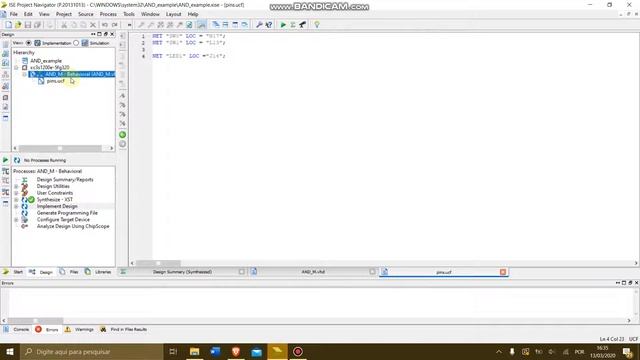Switch to the Start panel tab
640x360 pixels.
[13, 272]
